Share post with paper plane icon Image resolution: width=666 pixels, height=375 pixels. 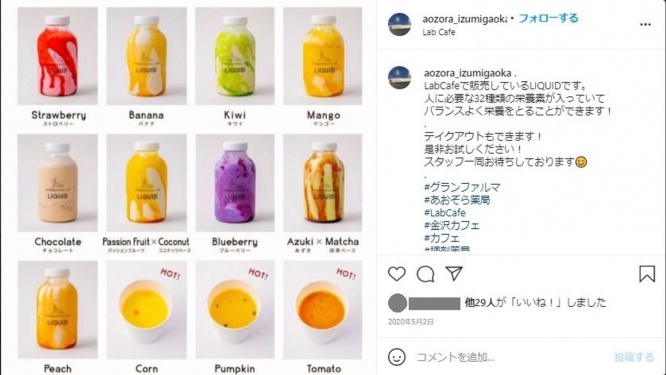(454, 273)
